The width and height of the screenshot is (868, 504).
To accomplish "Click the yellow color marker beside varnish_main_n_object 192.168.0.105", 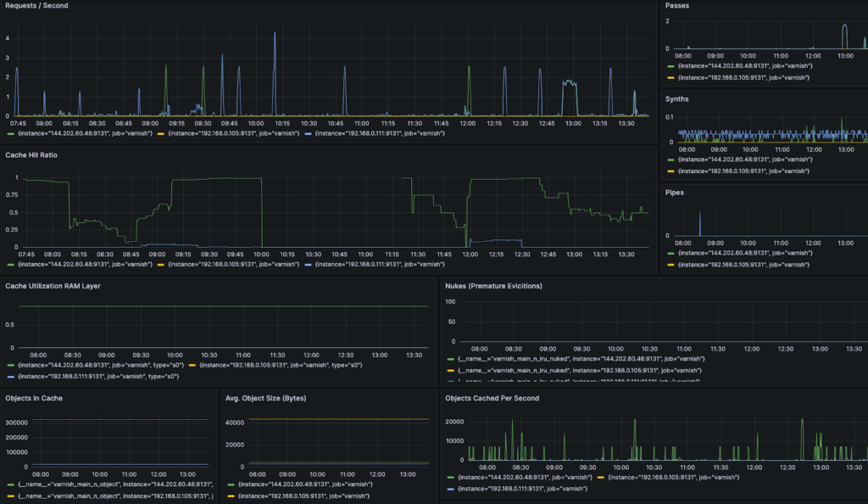I will (x=9, y=496).
